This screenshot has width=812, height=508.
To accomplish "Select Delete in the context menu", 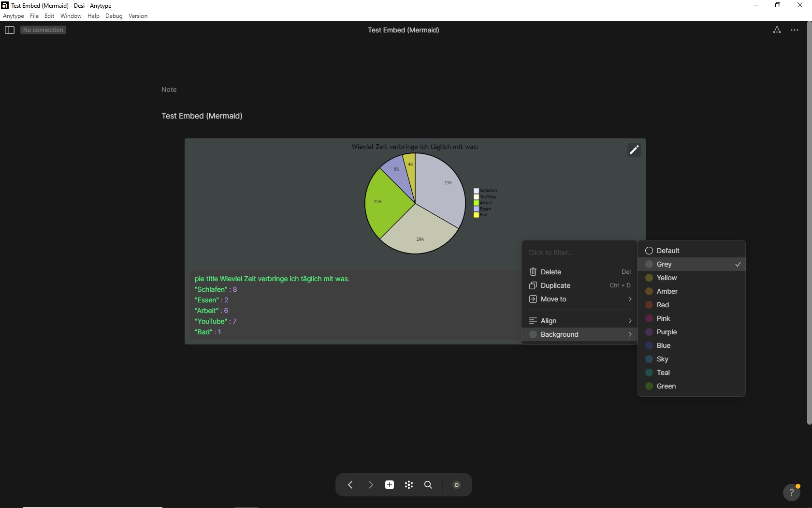I will click(580, 272).
